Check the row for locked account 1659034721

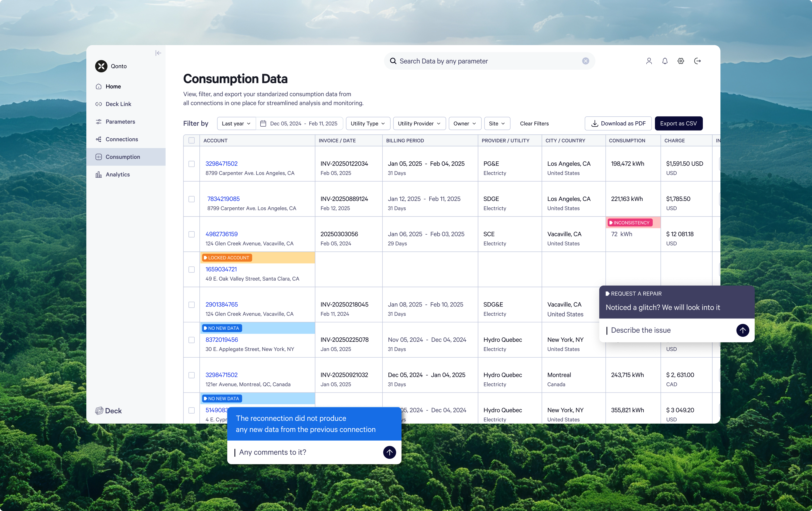coord(191,269)
